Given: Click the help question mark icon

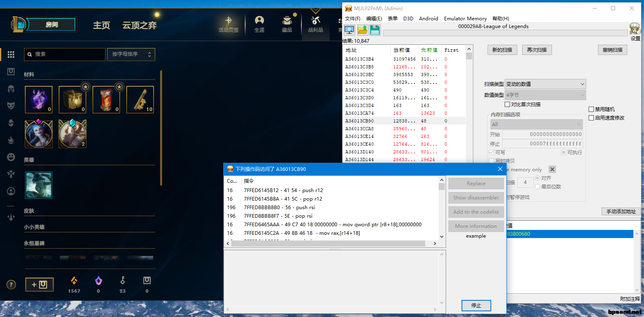Looking at the screenshot, I should [x=11, y=284].
